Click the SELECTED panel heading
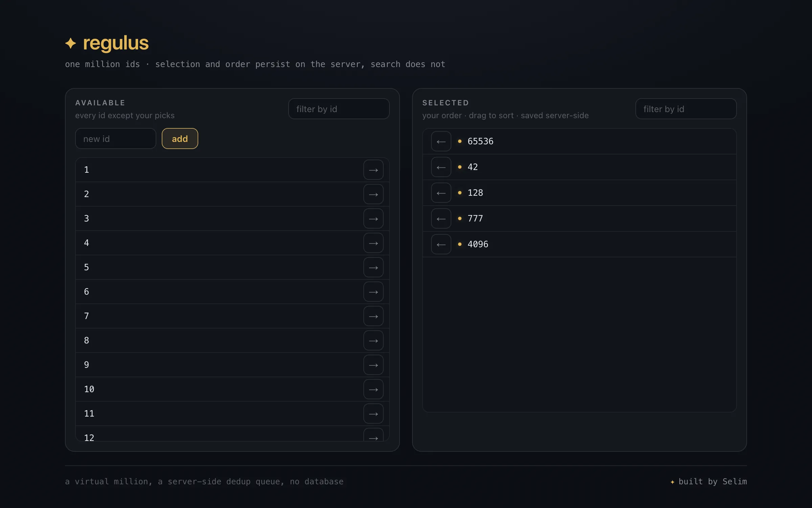The width and height of the screenshot is (812, 508). [x=446, y=103]
